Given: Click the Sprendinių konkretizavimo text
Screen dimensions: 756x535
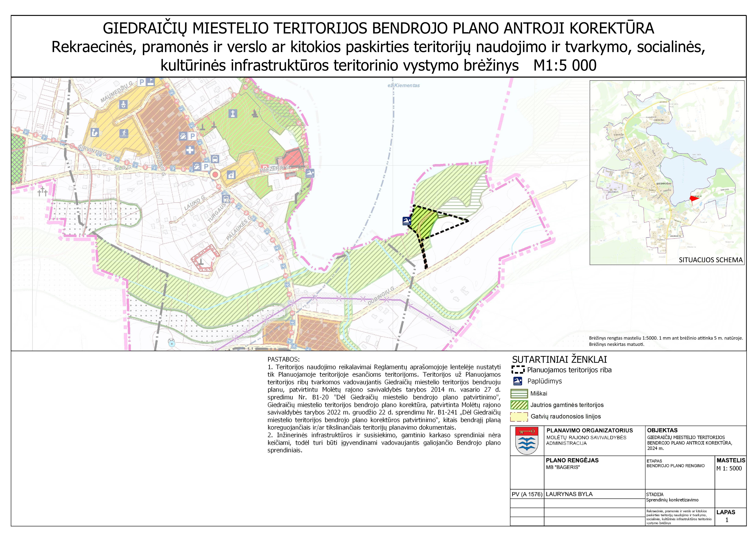Looking at the screenshot, I should pos(672,500).
